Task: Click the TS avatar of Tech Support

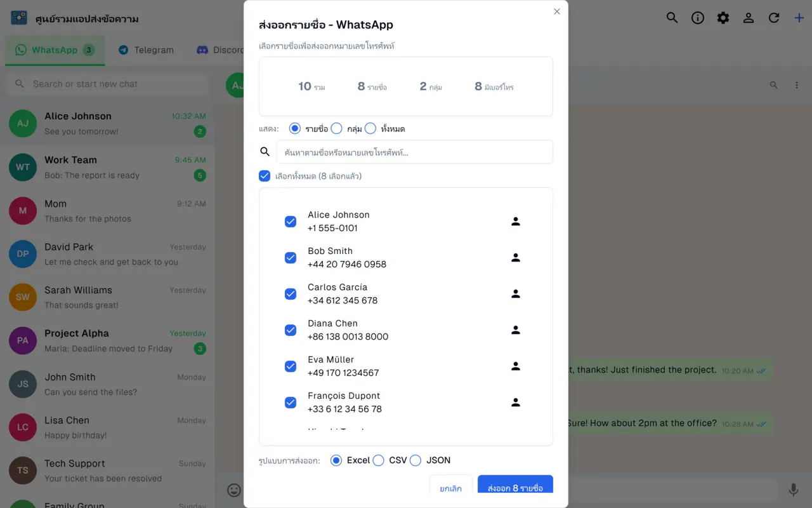Action: [23, 471]
